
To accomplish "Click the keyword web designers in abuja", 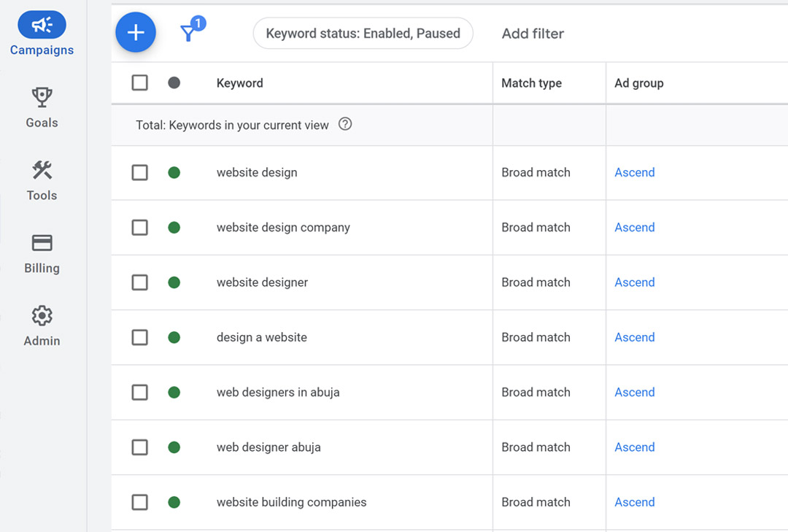I will point(278,392).
